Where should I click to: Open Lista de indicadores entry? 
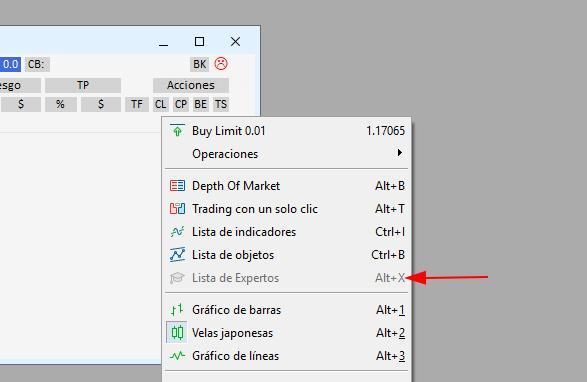point(287,232)
